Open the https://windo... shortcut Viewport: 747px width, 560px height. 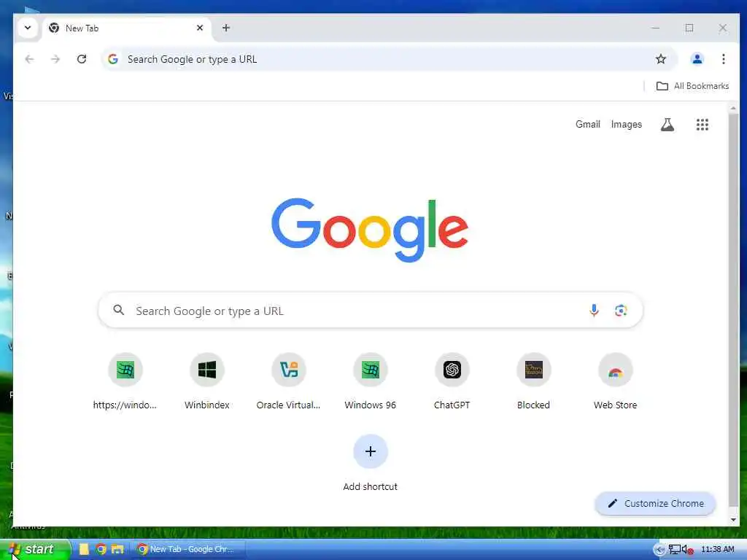pos(125,381)
